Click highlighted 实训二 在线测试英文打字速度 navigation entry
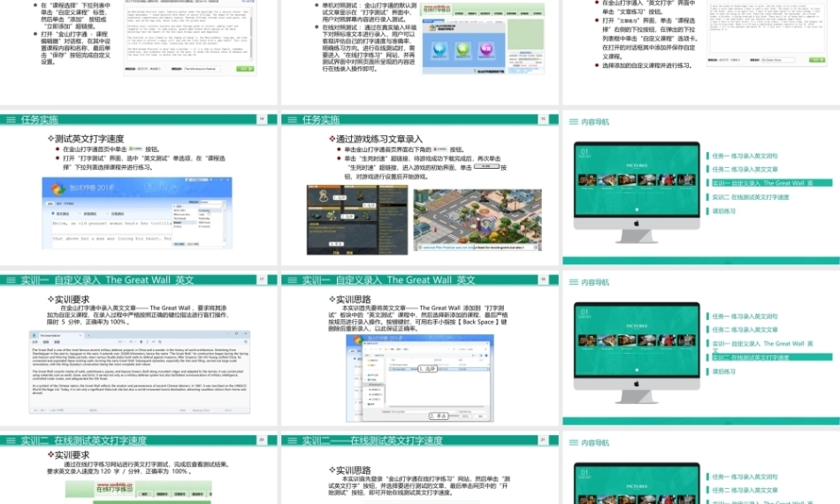This screenshot has width=840, height=504. point(769,357)
